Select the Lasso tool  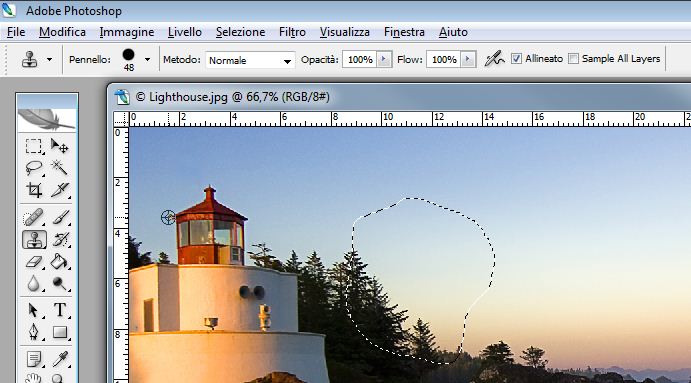[x=33, y=168]
